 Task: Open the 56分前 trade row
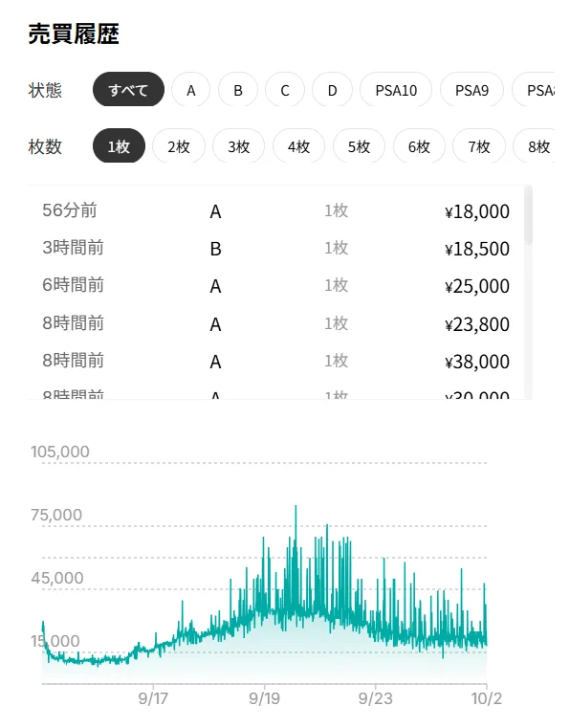275,211
